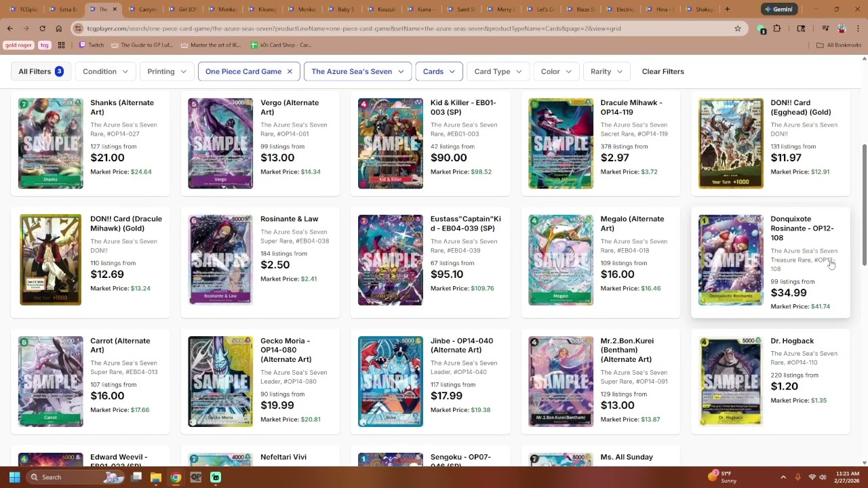
Task: Show hidden system tray icons
Action: (x=783, y=477)
